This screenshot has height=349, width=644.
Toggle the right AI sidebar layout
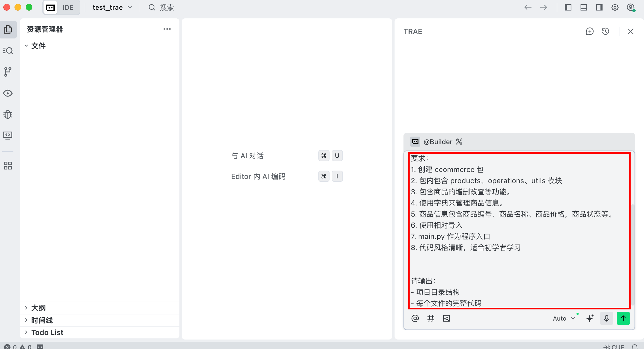coord(599,8)
